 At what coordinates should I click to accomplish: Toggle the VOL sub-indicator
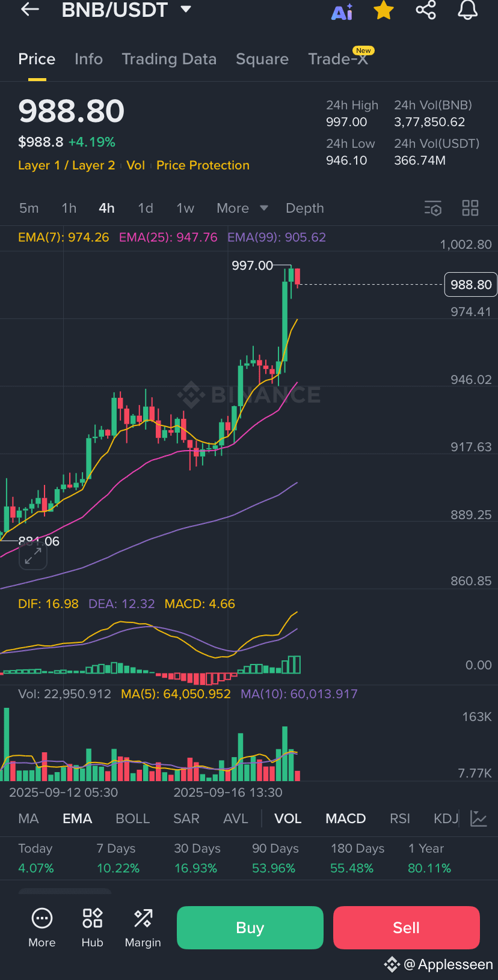click(288, 818)
